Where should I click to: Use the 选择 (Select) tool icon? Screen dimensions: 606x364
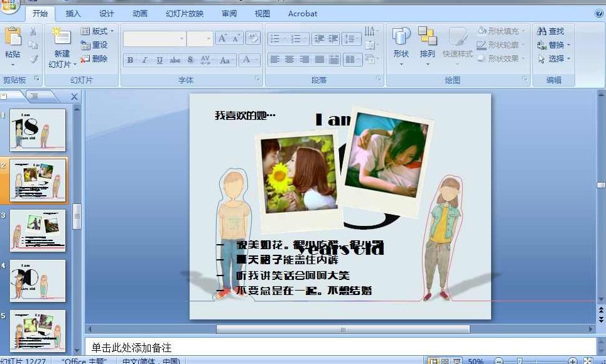550,58
